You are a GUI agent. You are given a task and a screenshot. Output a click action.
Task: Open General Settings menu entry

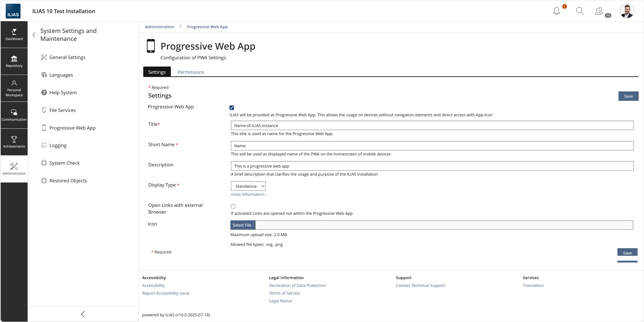67,57
